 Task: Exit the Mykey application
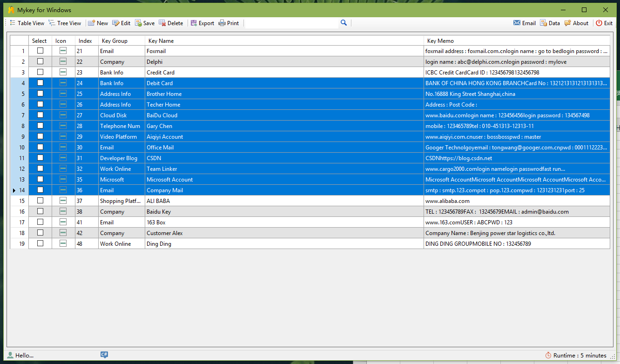point(604,23)
